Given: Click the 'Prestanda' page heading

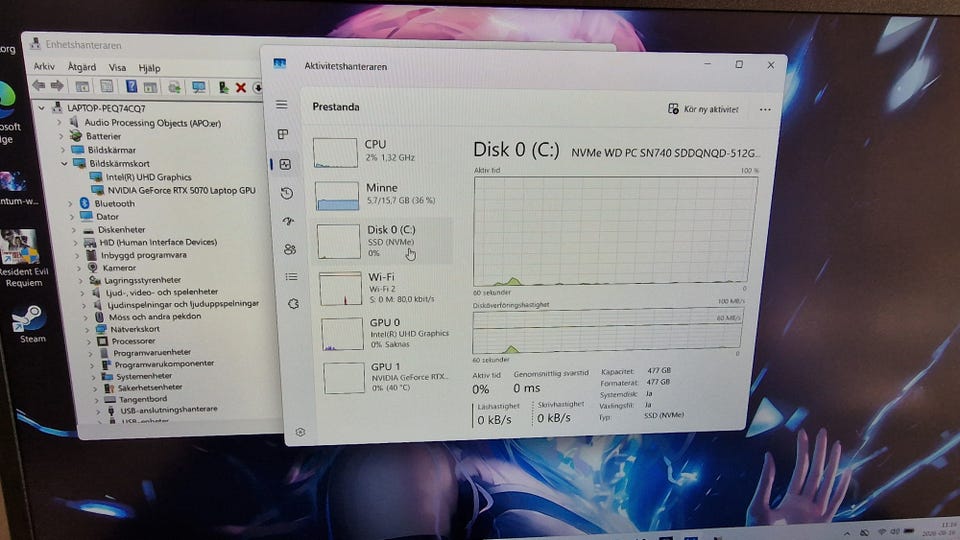Looking at the screenshot, I should pos(336,107).
